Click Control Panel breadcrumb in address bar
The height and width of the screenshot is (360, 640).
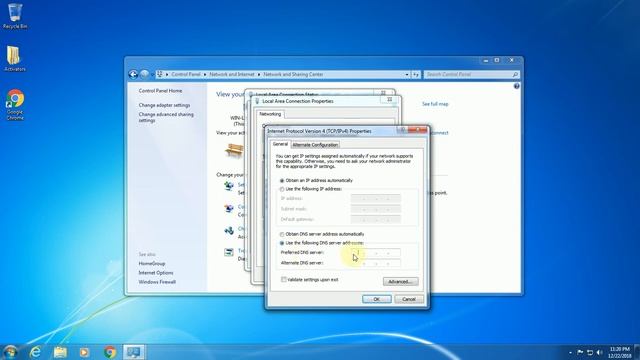186,74
